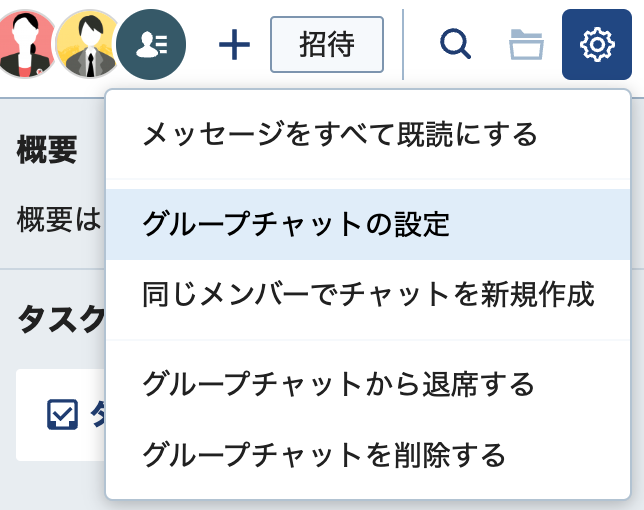This screenshot has height=510, width=644.
Task: Open the member list icon
Action: tap(151, 44)
